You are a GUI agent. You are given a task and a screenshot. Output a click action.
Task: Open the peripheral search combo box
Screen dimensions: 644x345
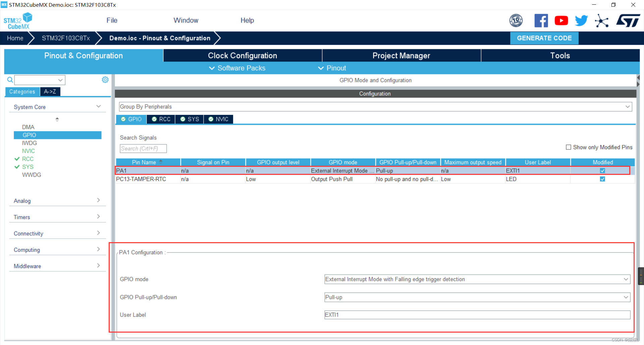coord(40,80)
